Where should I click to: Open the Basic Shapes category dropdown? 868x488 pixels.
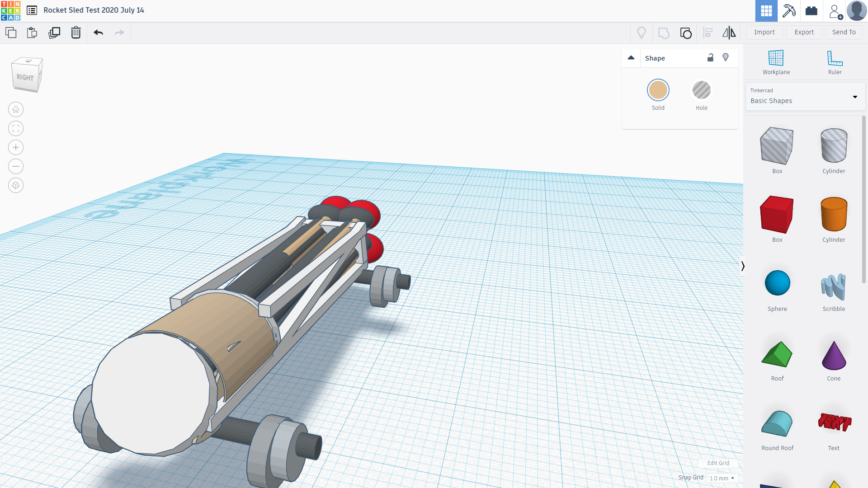805,97
